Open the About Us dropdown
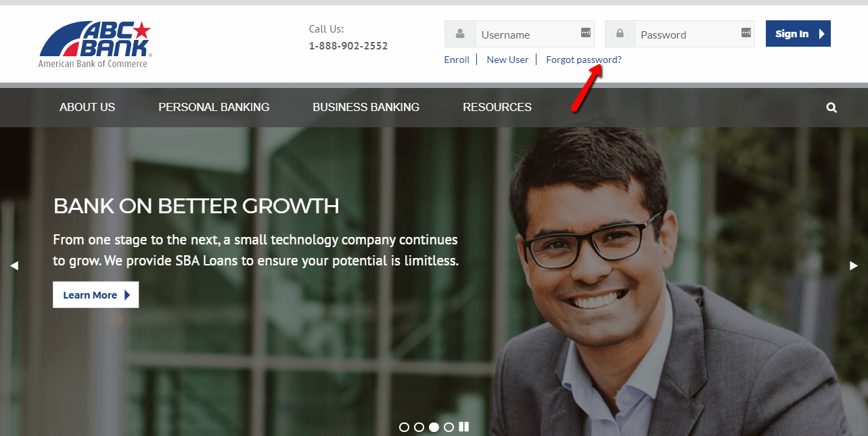Screen dimensions: 868x436 point(87,107)
